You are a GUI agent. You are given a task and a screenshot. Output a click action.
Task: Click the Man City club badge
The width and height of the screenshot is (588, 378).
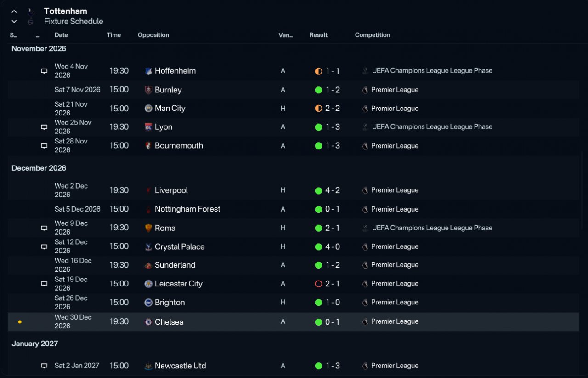[148, 109]
